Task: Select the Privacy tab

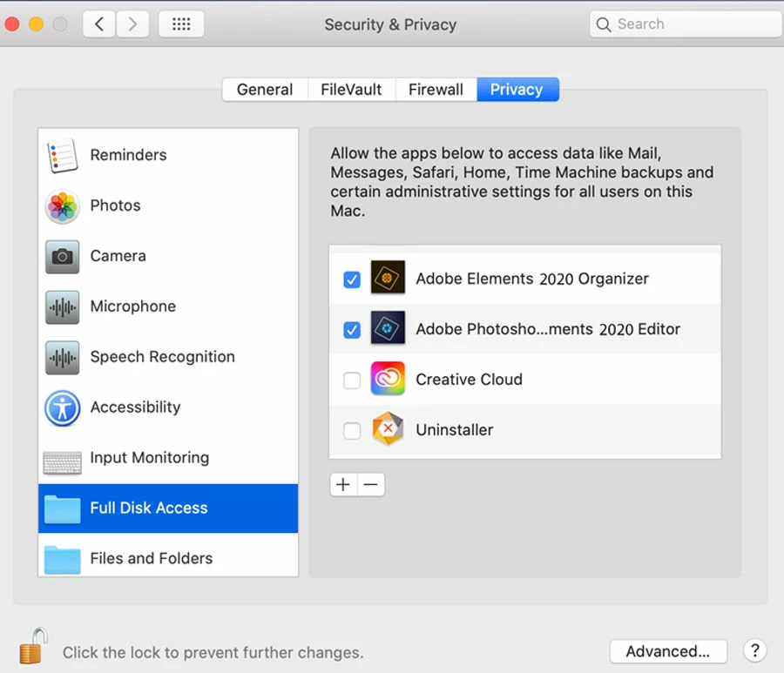Action: click(x=517, y=90)
